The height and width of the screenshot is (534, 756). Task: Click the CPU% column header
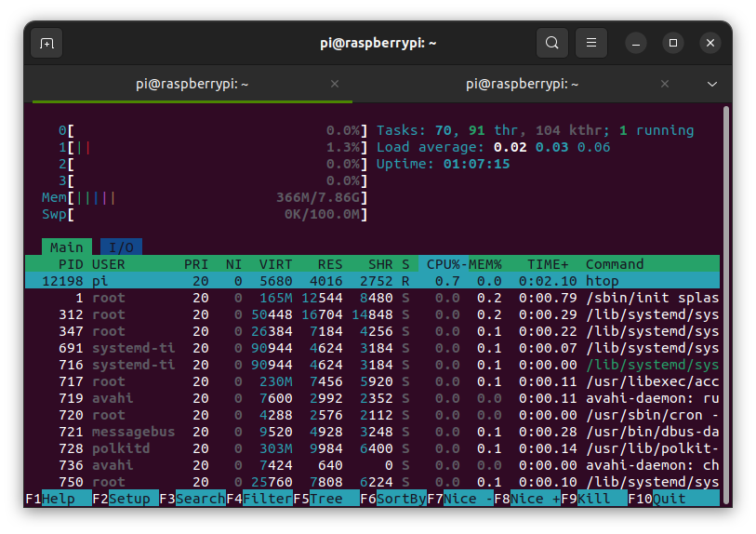point(444,264)
